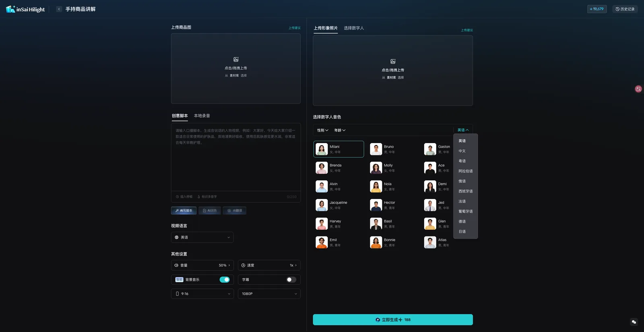The image size is (644, 332).
Task: Click AI写脚本 button
Action: coord(184,211)
